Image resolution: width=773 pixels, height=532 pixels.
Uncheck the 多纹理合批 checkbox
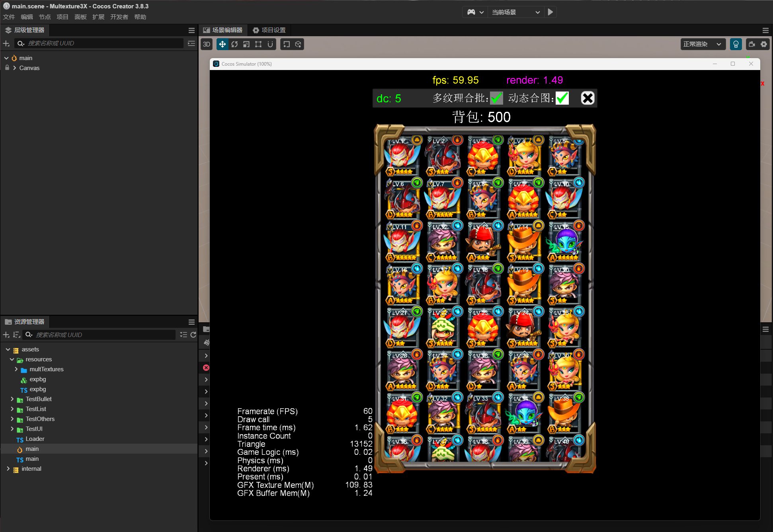coord(496,98)
